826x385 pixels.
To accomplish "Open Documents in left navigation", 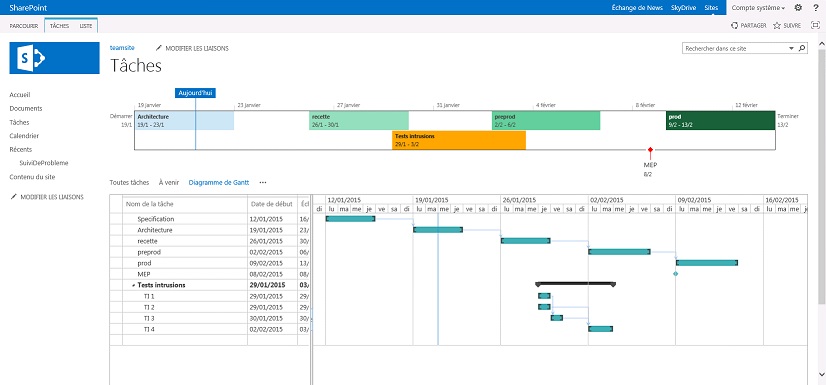I will [26, 108].
